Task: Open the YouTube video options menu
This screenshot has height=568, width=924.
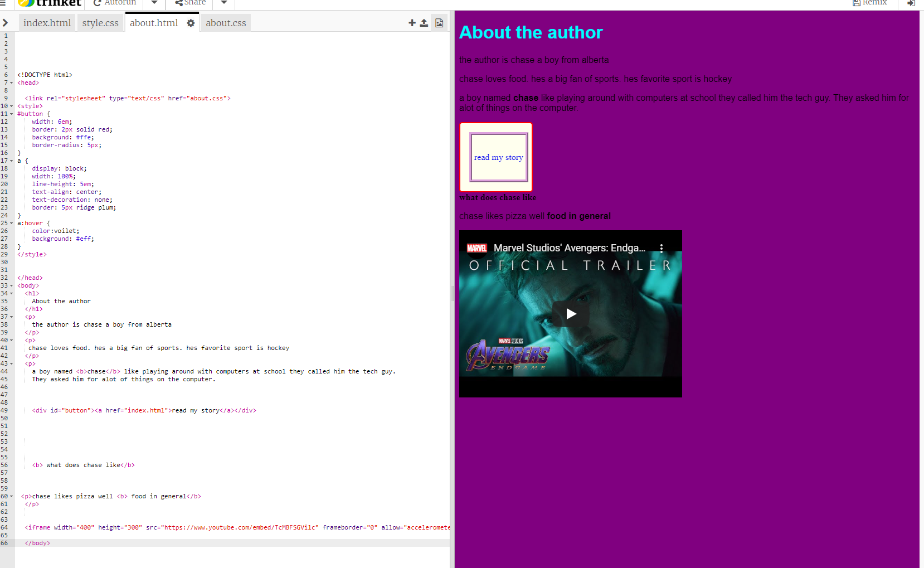Action: tap(662, 249)
